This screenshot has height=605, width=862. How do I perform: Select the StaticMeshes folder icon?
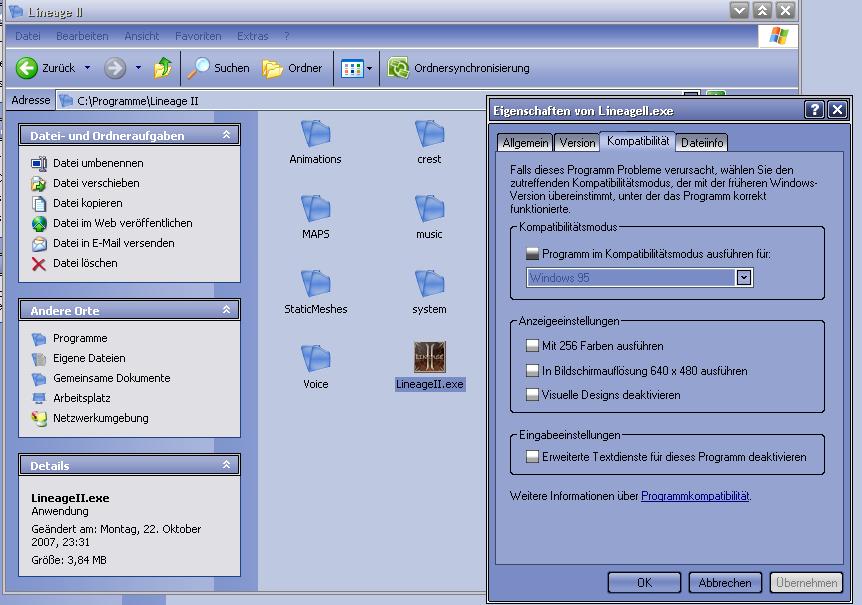pyautogui.click(x=315, y=284)
